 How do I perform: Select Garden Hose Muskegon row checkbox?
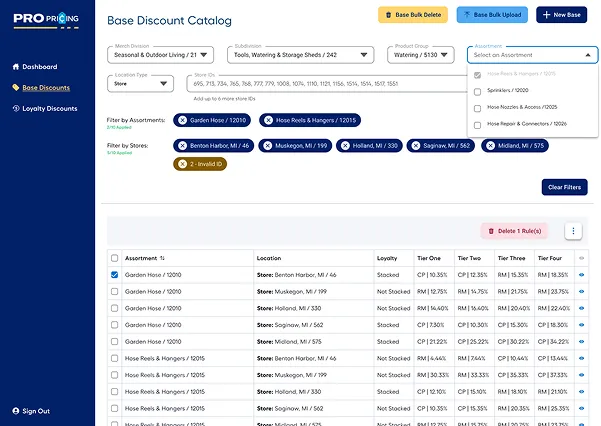pos(115,291)
